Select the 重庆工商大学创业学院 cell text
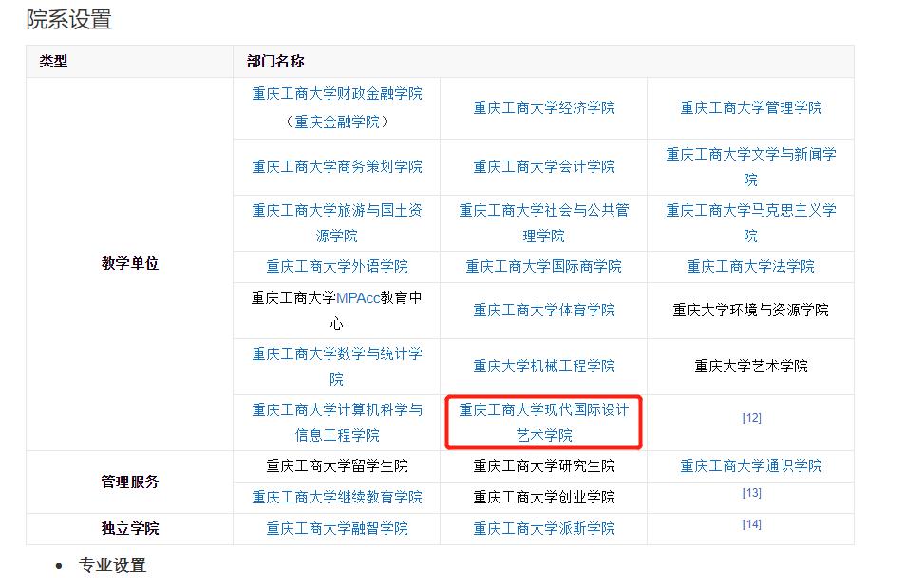Viewport: 924px width, 587px height. coord(543,498)
